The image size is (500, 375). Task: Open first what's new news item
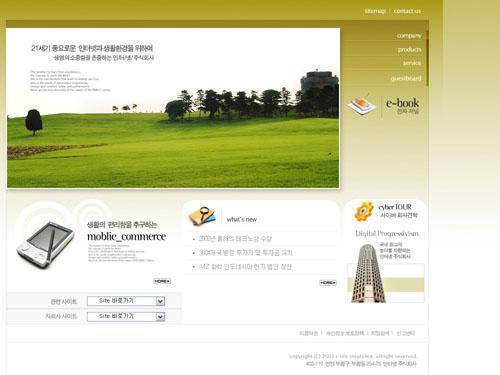[235, 239]
